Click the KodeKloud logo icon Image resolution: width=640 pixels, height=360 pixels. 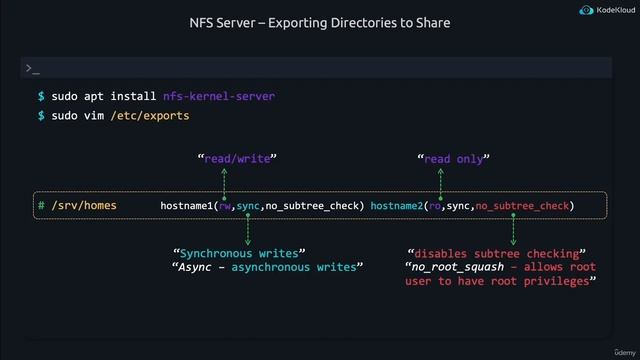point(586,10)
